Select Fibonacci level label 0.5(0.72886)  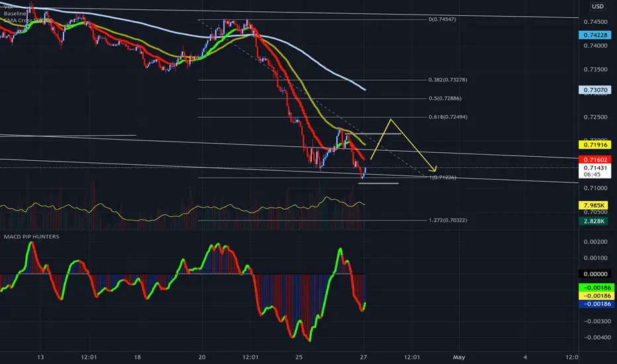pyautogui.click(x=445, y=99)
